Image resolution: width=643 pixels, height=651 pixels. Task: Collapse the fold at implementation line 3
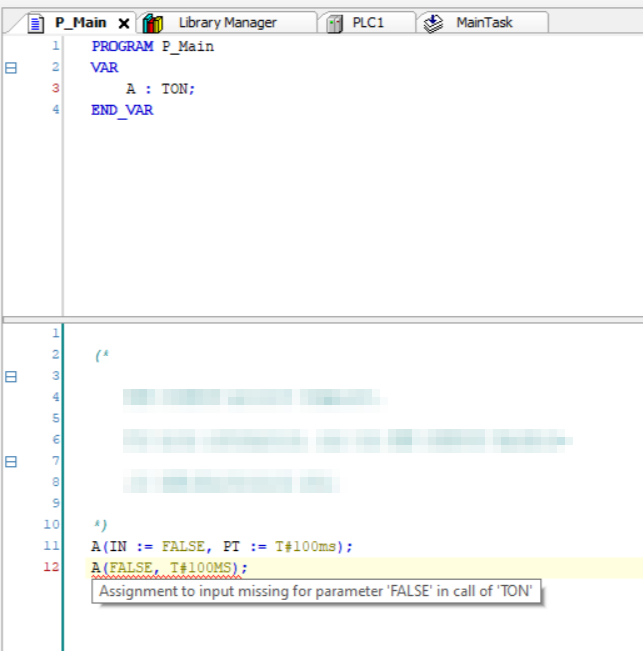[x=11, y=377]
